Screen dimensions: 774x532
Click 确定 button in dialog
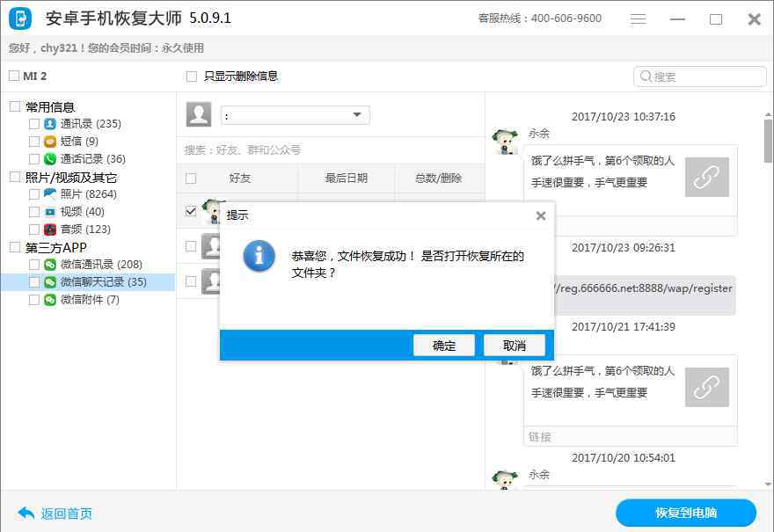[x=444, y=346]
